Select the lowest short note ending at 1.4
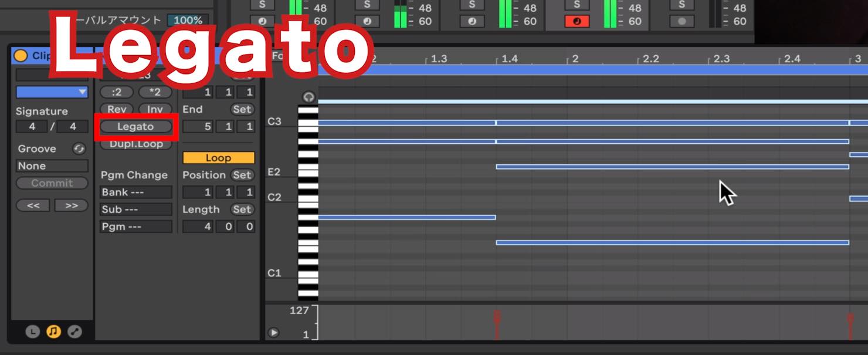The height and width of the screenshot is (355, 868). [x=406, y=217]
